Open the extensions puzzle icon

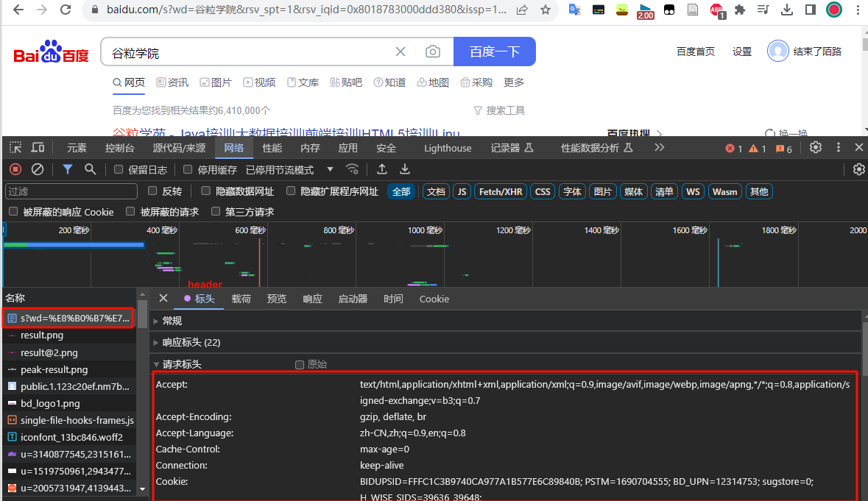pos(740,10)
